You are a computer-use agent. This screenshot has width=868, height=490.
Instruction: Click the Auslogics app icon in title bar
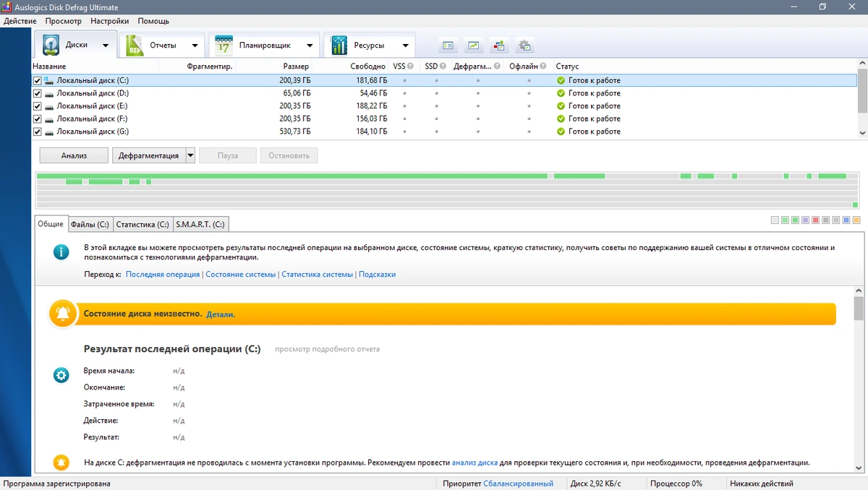(7, 7)
